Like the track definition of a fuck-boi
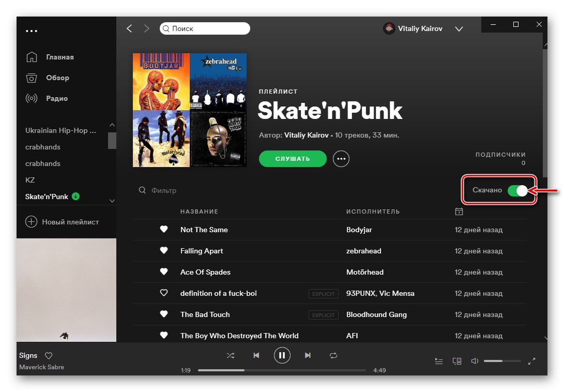Image resolution: width=564 pixels, height=392 pixels. coord(164,293)
